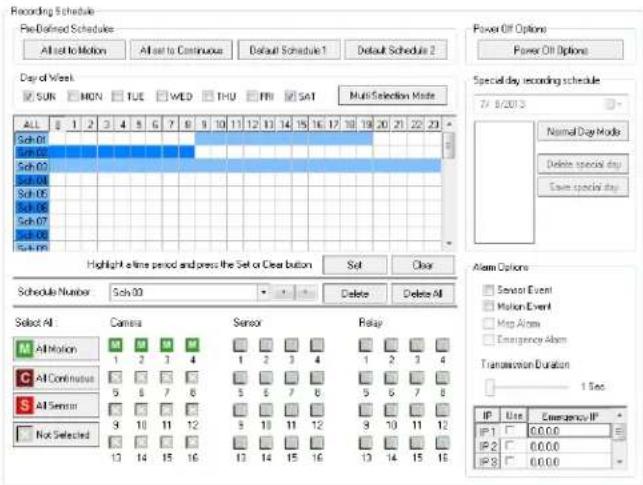Open Power Off Options
Viewport: 643px width, 485px height.
coord(550,50)
